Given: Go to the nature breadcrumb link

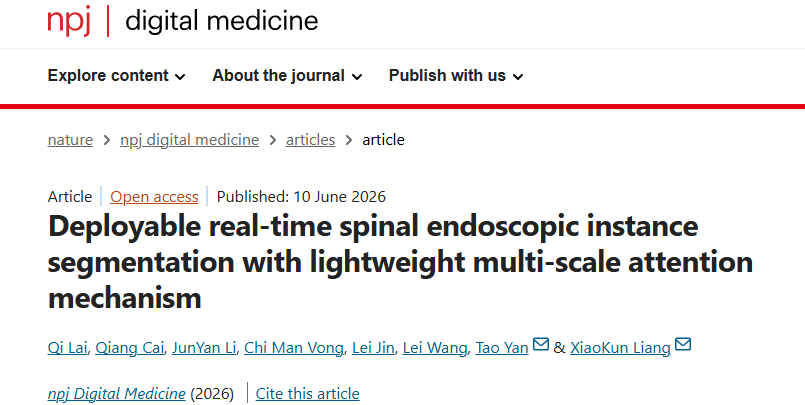Looking at the screenshot, I should point(70,140).
